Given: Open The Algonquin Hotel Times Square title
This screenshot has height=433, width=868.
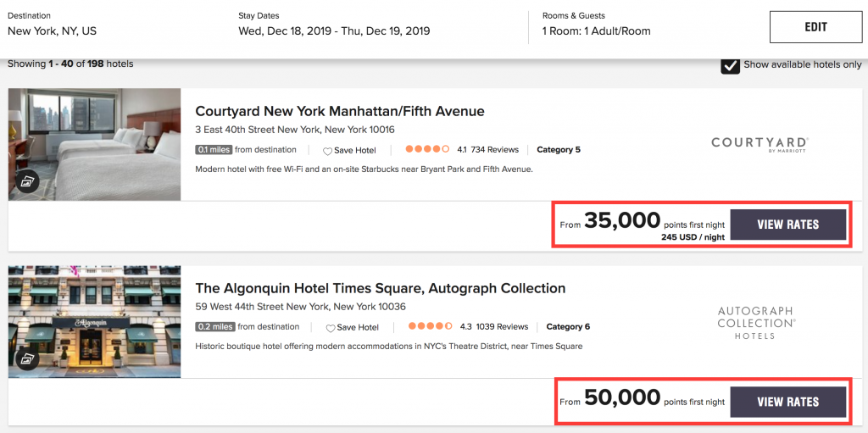Looking at the screenshot, I should click(x=380, y=288).
